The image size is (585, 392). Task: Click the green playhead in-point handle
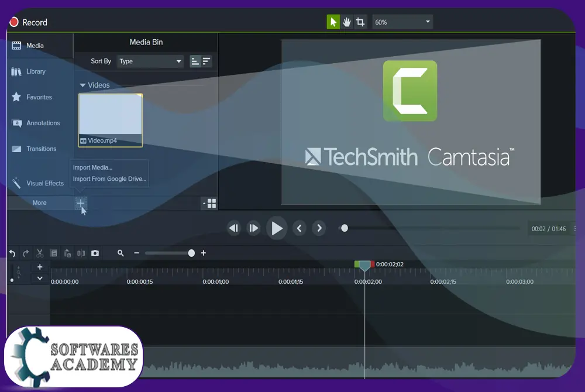coord(357,264)
